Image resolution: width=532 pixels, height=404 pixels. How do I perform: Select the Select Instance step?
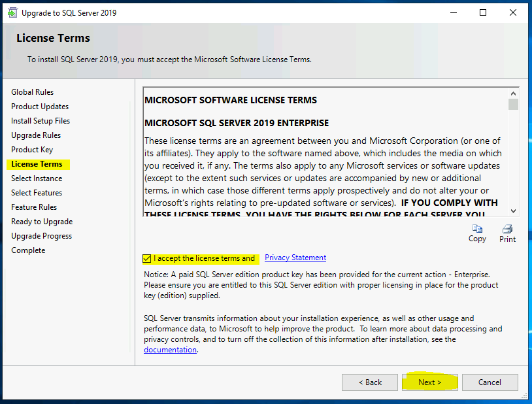[37, 178]
